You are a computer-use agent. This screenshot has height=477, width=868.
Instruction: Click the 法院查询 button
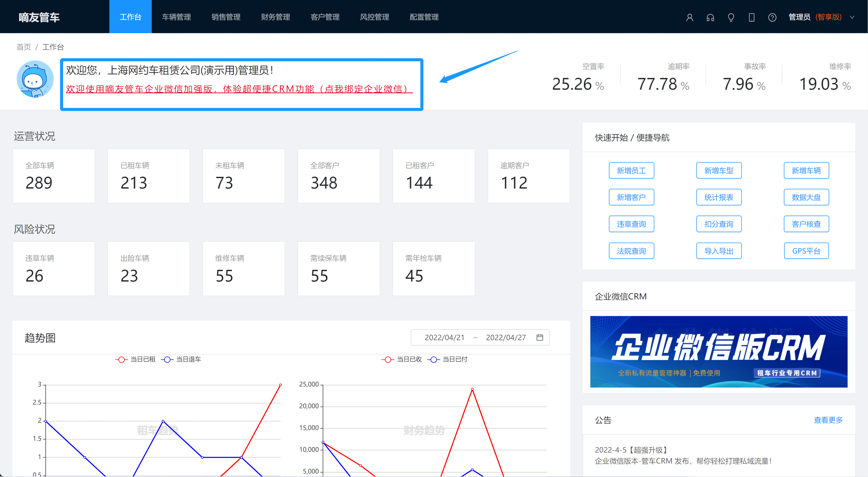point(631,251)
